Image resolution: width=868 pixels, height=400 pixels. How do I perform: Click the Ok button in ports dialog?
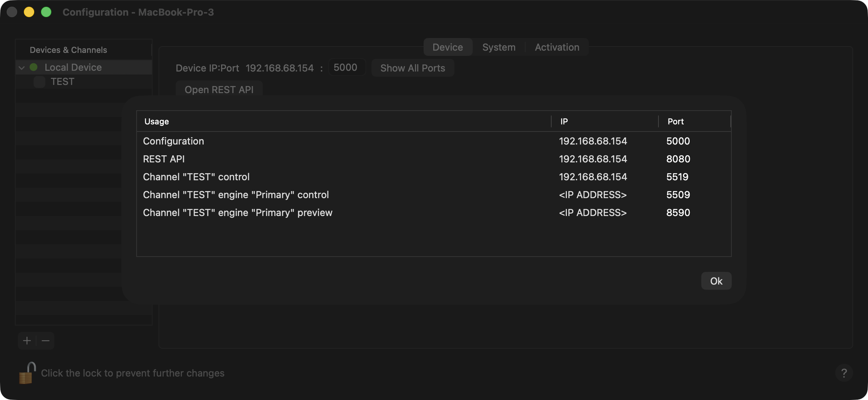click(716, 281)
